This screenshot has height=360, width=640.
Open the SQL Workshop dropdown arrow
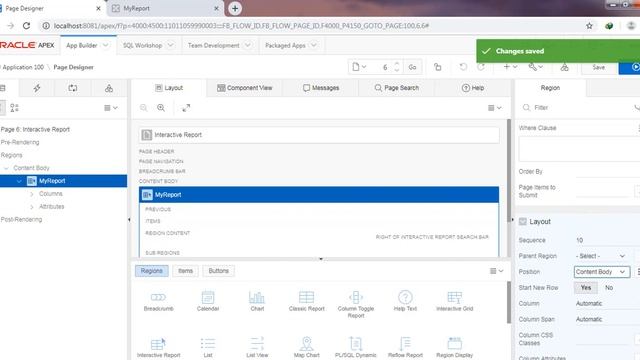pos(171,45)
